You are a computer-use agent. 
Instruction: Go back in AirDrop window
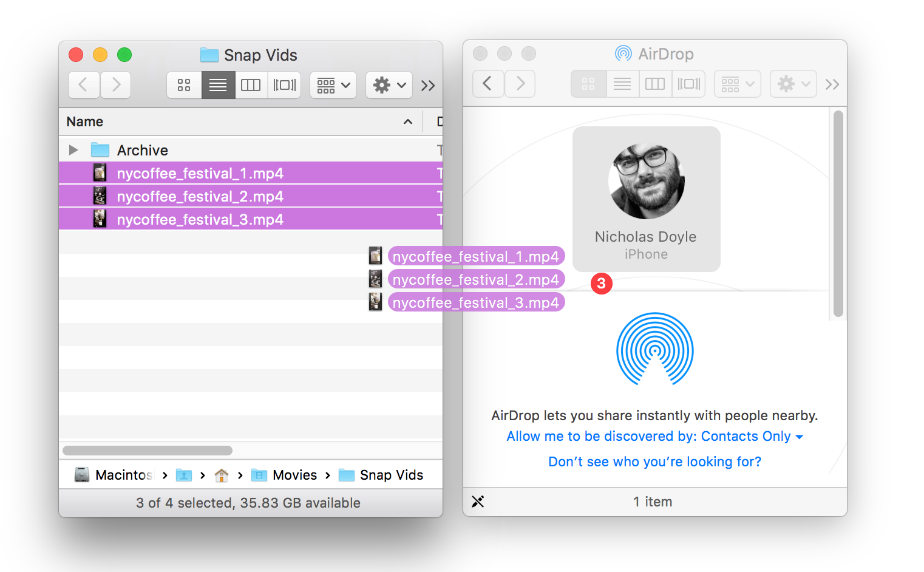(x=487, y=84)
